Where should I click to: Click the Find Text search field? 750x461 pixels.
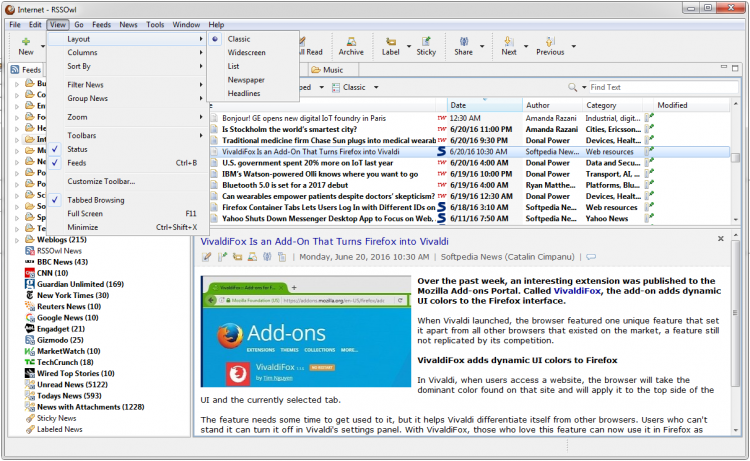pyautogui.click(x=664, y=87)
